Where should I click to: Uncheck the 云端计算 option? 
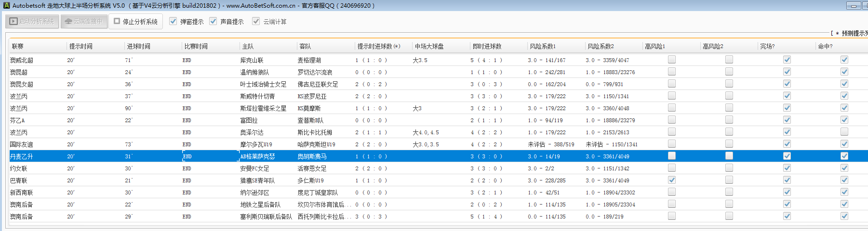point(256,22)
